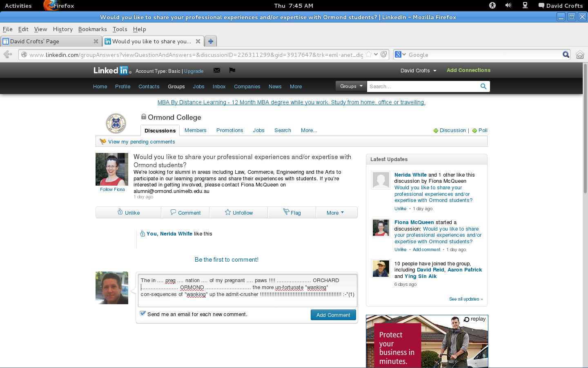This screenshot has height=368, width=588.
Task: Uncheck 'Send me an email for each new comment'
Action: pyautogui.click(x=143, y=314)
